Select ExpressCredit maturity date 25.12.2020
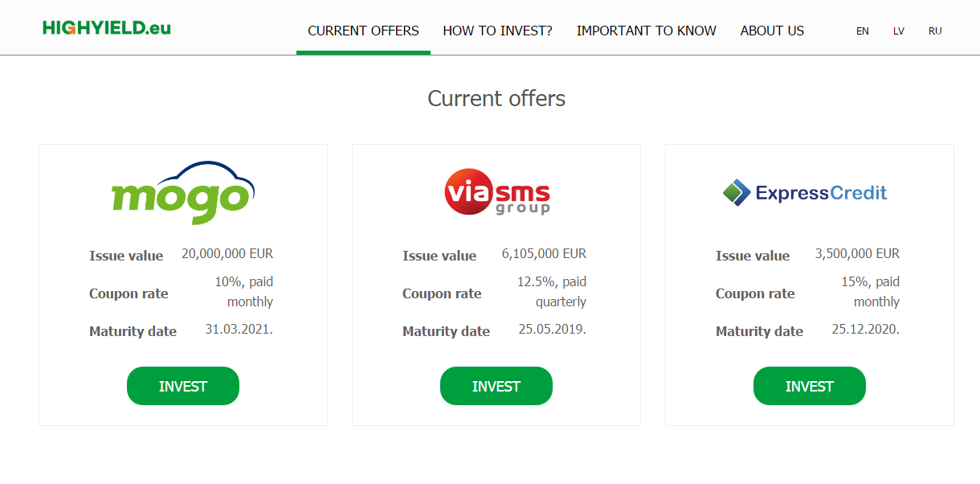 865,330
